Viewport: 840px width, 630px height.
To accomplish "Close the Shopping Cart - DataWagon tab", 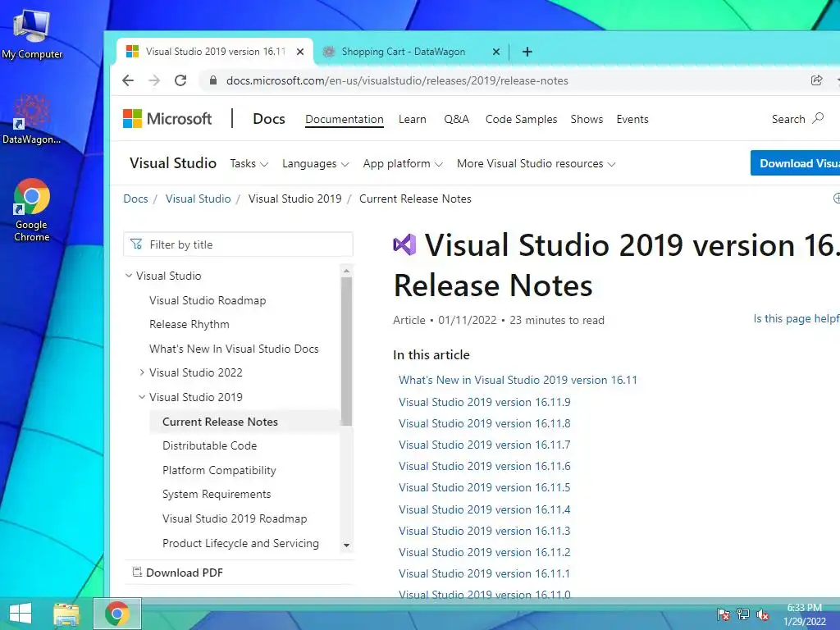I will coord(496,52).
